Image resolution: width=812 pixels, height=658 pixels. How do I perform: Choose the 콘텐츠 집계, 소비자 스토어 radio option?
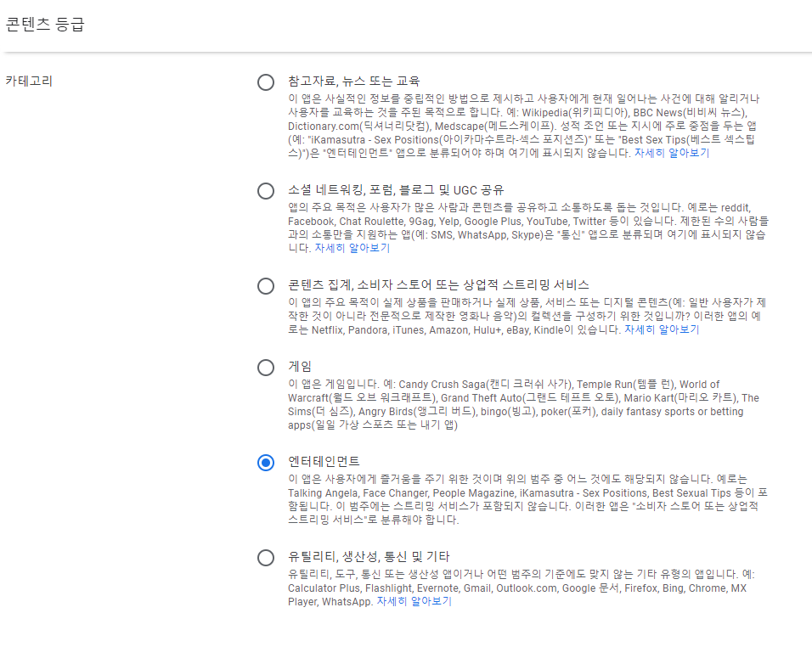(x=266, y=286)
